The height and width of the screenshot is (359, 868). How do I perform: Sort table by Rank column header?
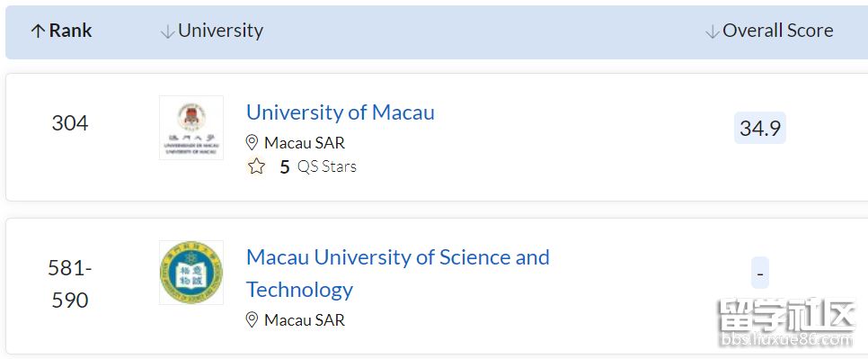pos(61,31)
